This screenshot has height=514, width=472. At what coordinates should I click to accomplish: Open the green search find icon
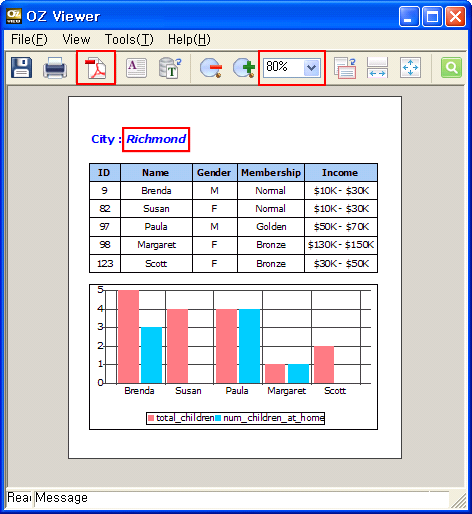(451, 68)
